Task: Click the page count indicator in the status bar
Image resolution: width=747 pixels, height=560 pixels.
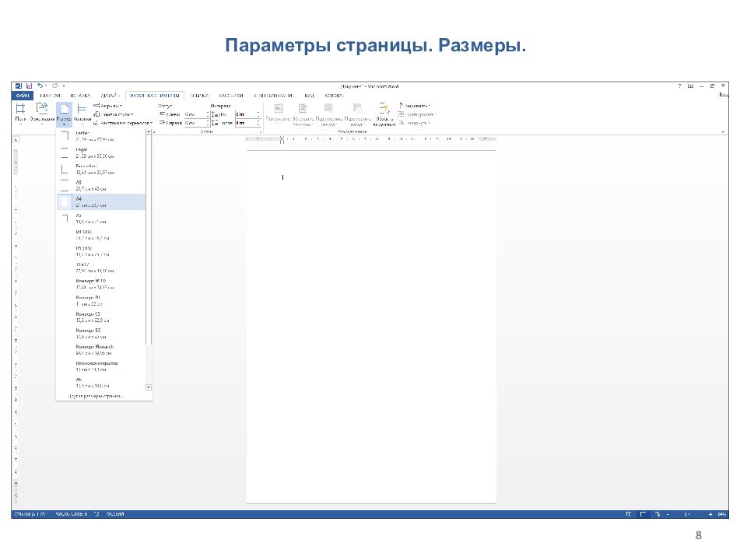Action: click(x=30, y=514)
